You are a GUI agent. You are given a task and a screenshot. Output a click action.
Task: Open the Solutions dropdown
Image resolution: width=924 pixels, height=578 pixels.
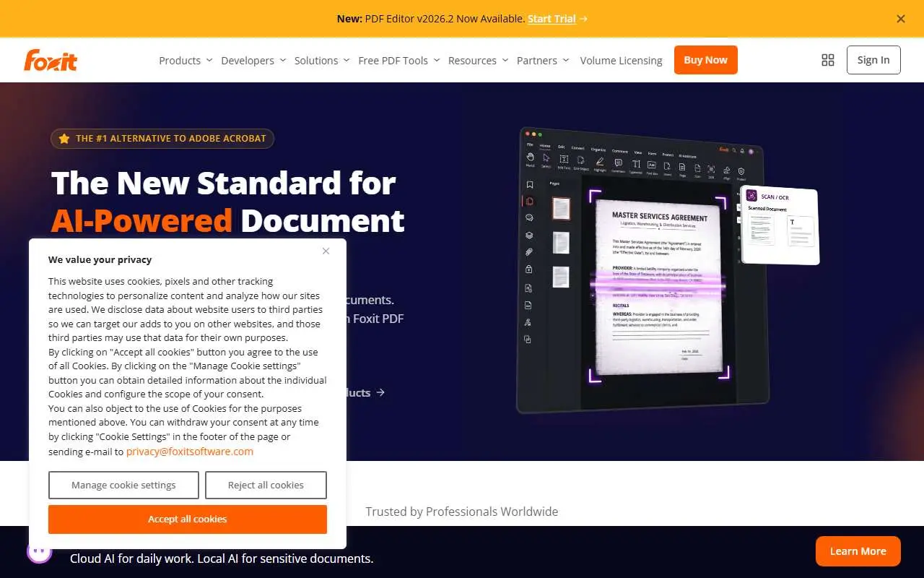point(322,61)
